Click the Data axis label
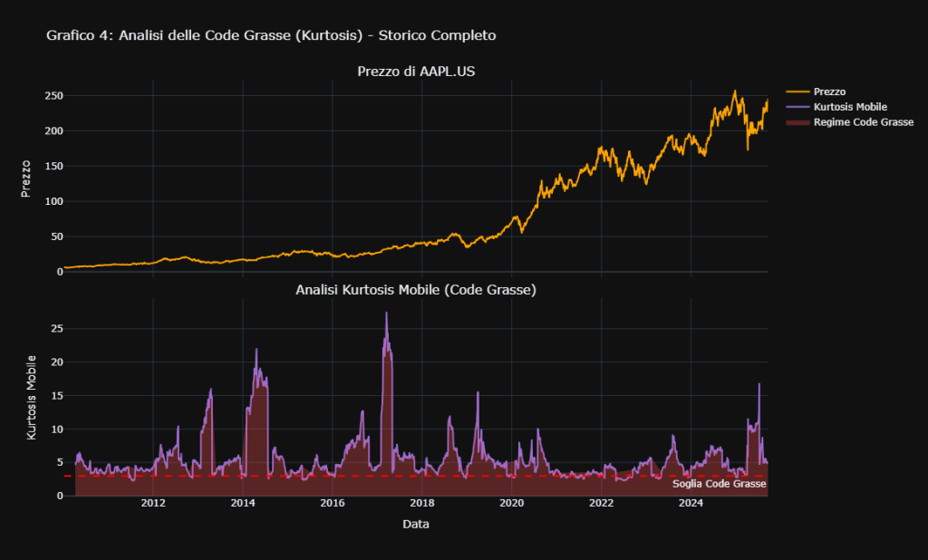Viewport: 928px width, 560px height. pyautogui.click(x=416, y=523)
